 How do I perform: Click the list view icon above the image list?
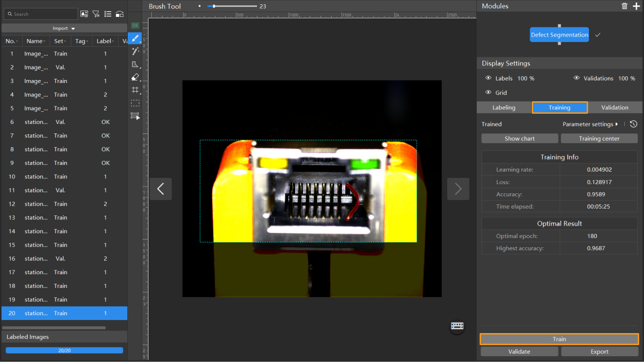(x=107, y=14)
